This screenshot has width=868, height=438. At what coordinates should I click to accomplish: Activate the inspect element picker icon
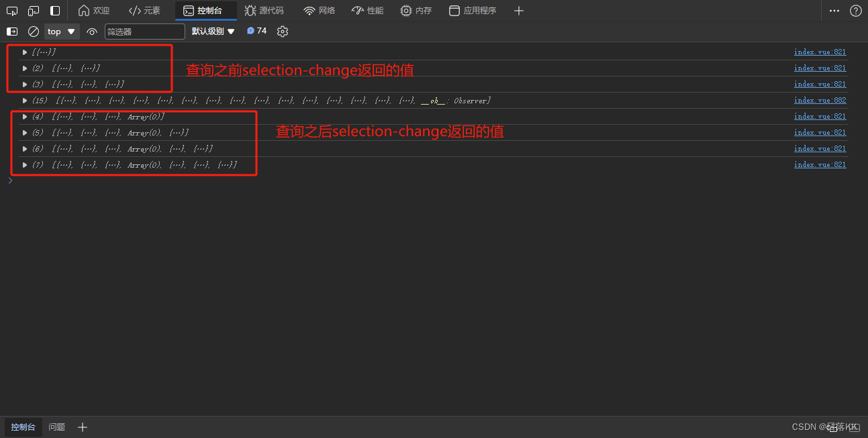[12, 11]
